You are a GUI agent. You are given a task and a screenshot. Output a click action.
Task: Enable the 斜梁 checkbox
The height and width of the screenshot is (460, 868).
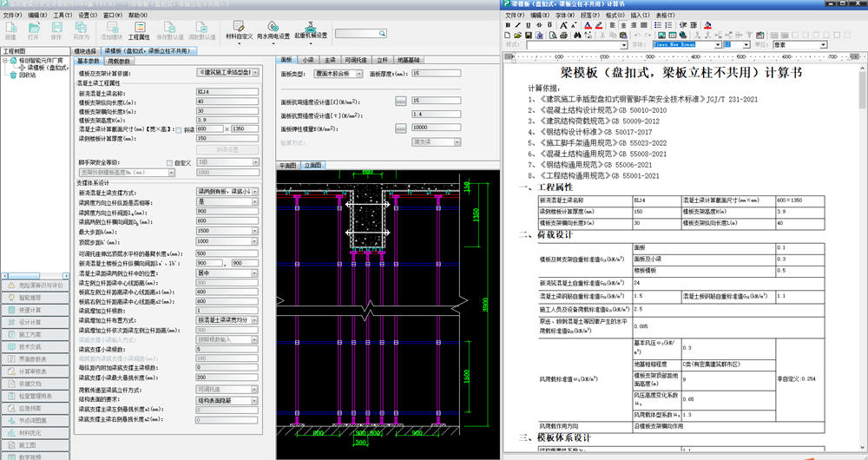[179, 129]
